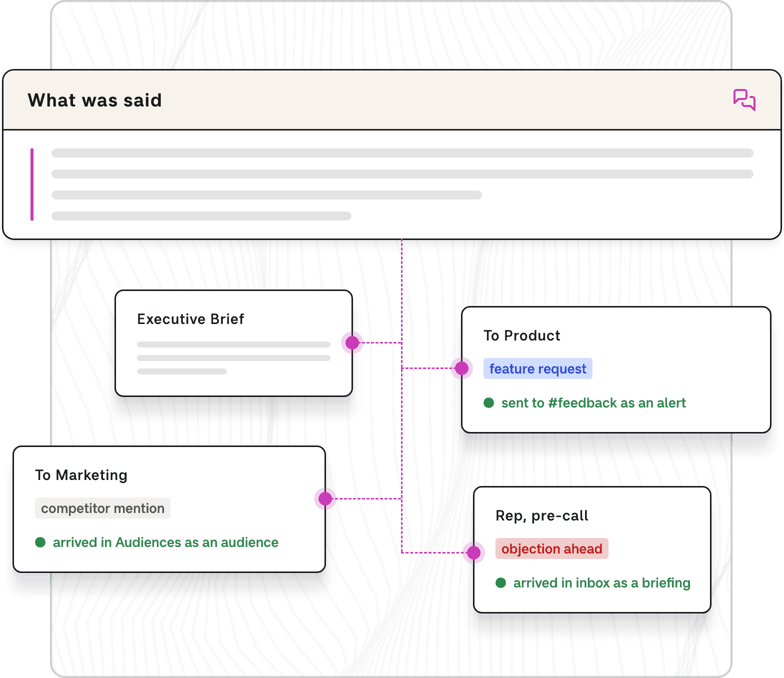Image resolution: width=784 pixels, height=678 pixels.
Task: Click "arrived in inbox as a briefing" status
Action: click(602, 583)
